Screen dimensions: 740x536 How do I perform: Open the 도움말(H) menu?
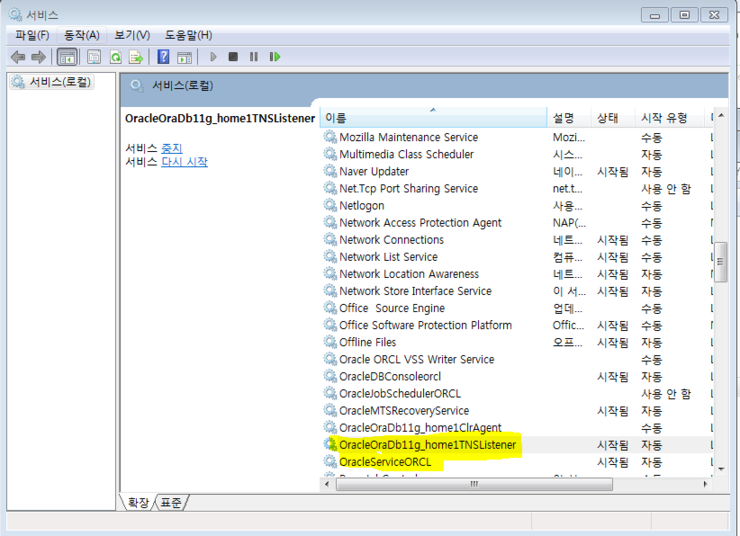pos(188,35)
